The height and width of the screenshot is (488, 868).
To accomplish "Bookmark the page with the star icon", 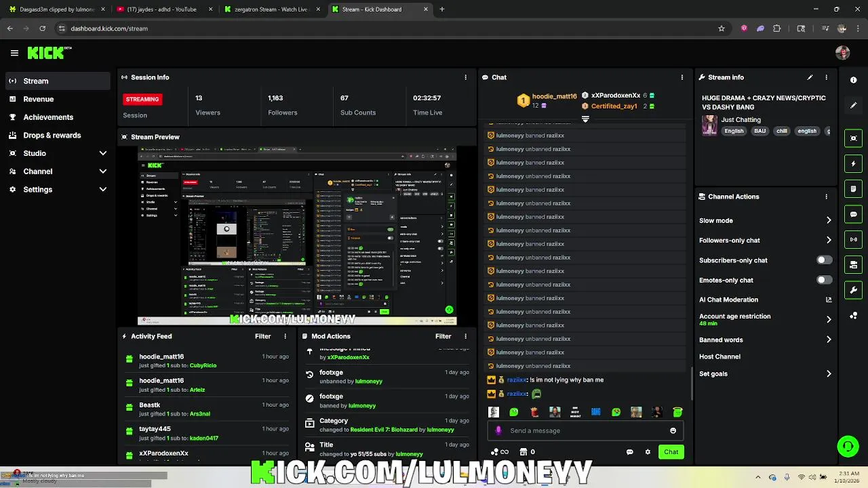I will coord(722,28).
